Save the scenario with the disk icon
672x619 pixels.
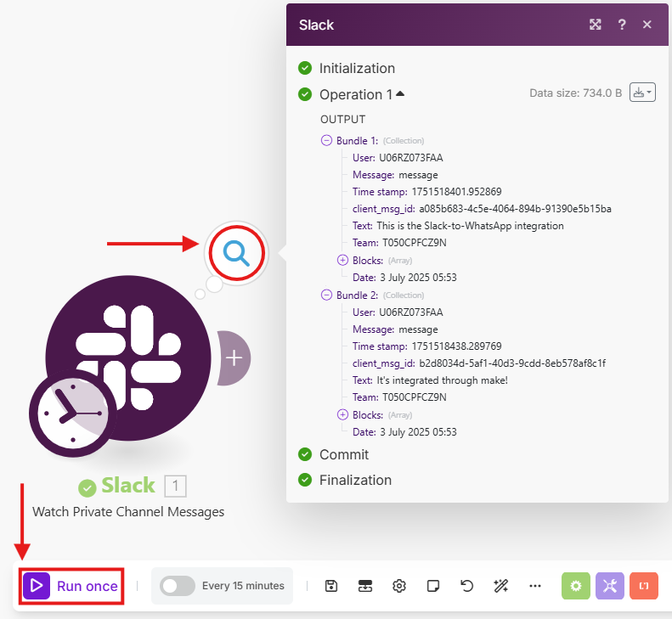332,586
